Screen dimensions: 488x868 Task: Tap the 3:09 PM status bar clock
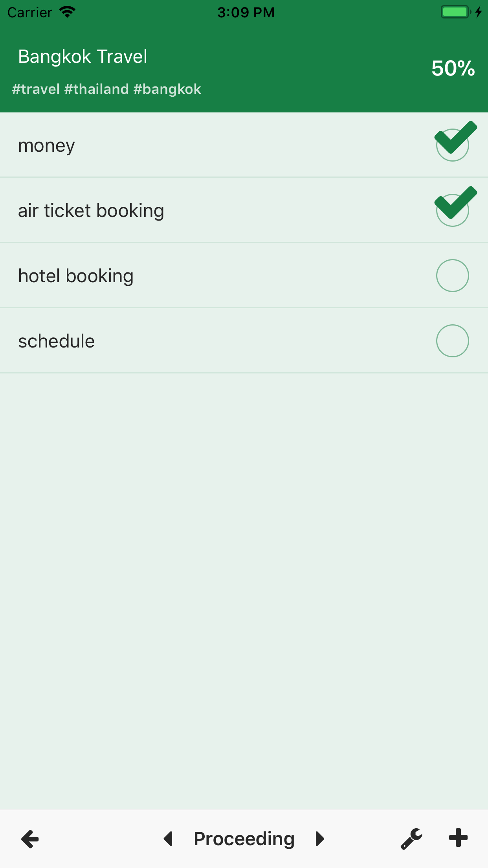pyautogui.click(x=246, y=12)
